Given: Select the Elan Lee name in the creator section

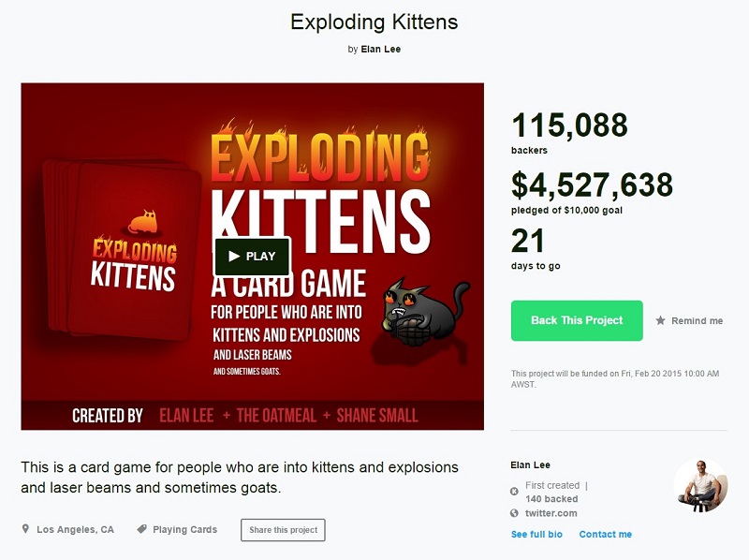Looking at the screenshot, I should 529,464.
